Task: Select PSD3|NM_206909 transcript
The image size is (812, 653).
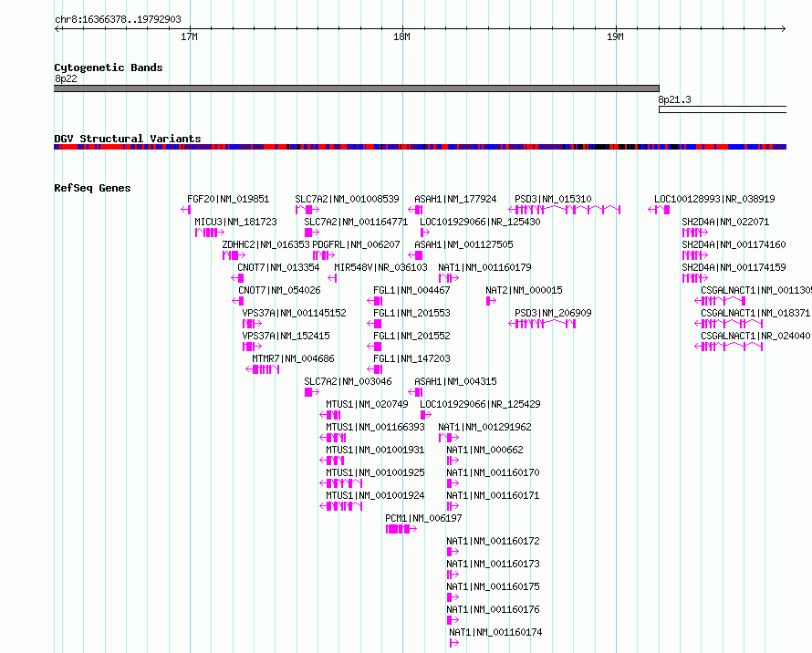Action: pos(553,313)
